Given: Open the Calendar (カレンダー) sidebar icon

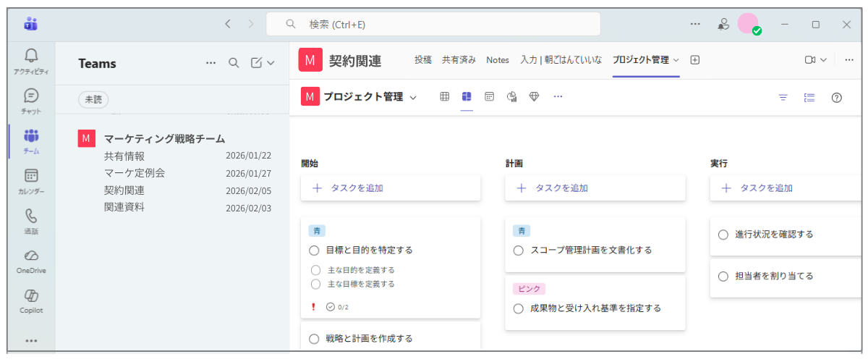Looking at the screenshot, I should click(x=31, y=181).
